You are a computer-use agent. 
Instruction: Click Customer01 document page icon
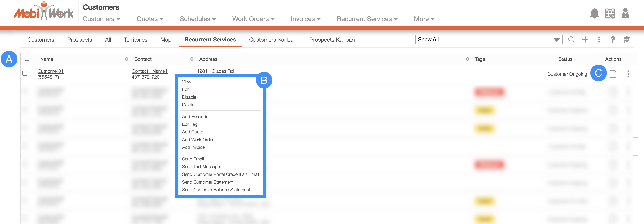point(613,74)
